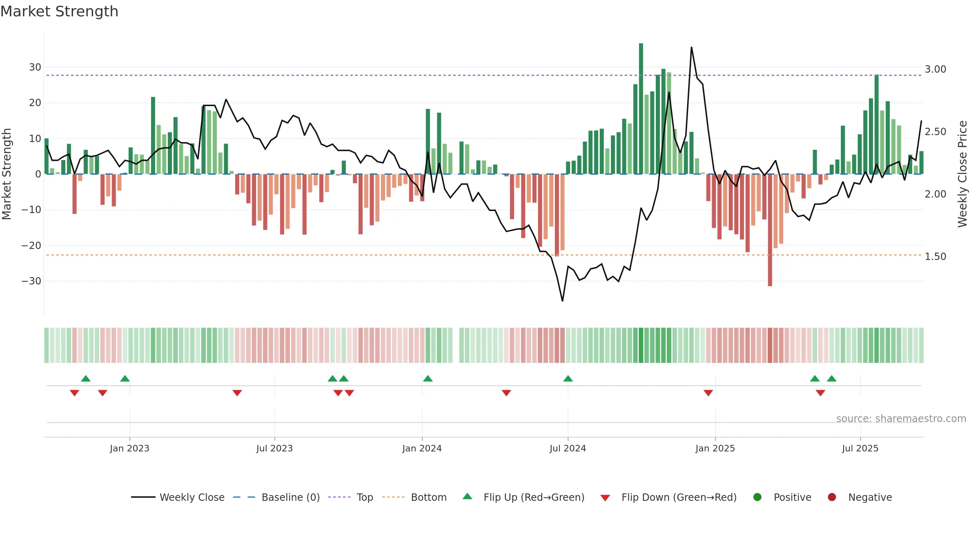Click the rightmost green flip-up triangle
The image size is (980, 551).
[832, 378]
